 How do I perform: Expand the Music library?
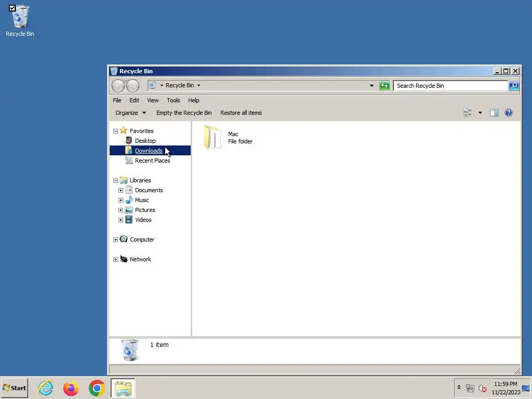(x=121, y=200)
